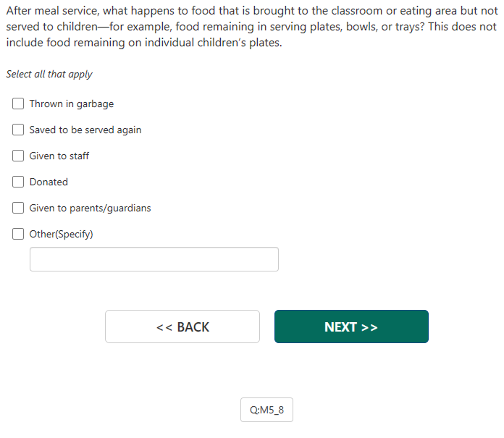The height and width of the screenshot is (438, 504).
Task: Click the word 'BACK' on the white button
Action: [193, 327]
